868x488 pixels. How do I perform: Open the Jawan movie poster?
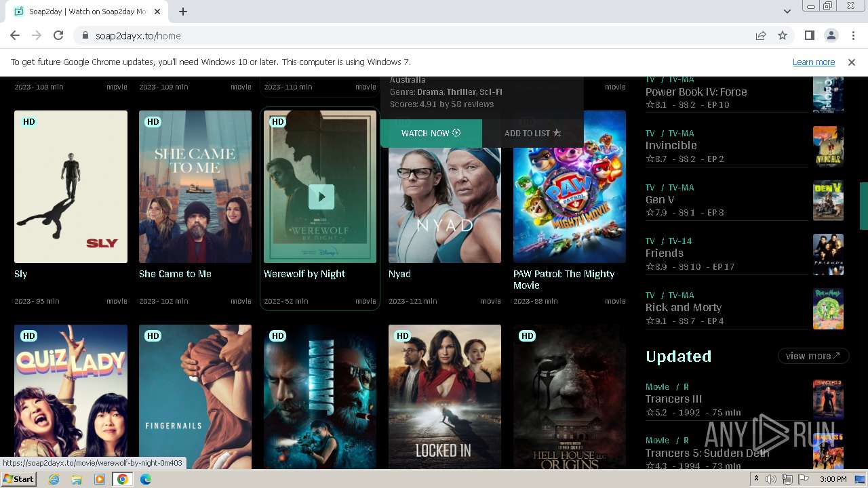coord(320,396)
